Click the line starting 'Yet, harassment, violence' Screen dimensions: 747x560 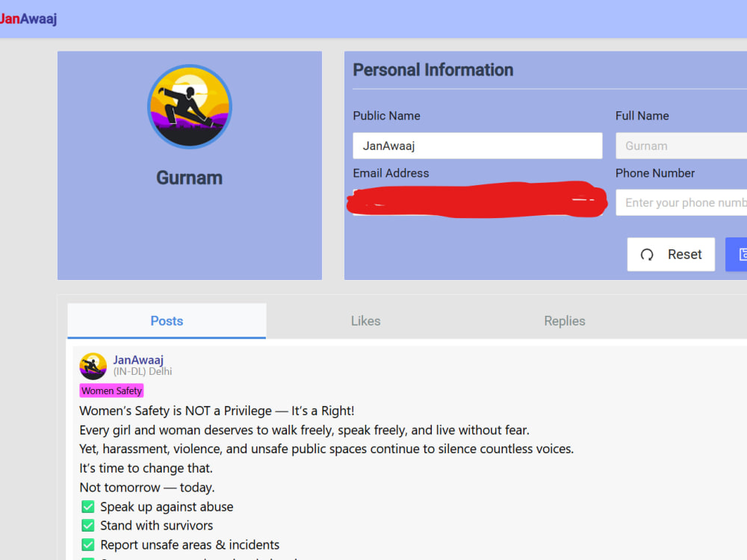tap(327, 449)
